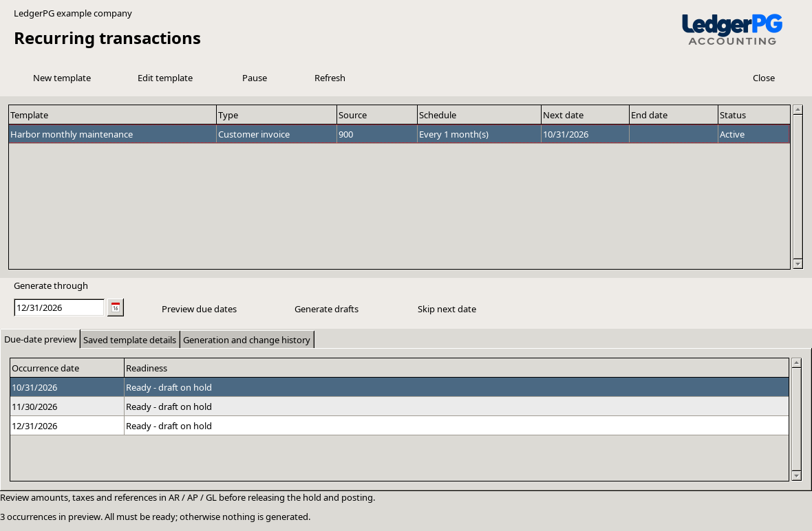Click the Generate through date field
The height and width of the screenshot is (531, 812).
coord(59,307)
